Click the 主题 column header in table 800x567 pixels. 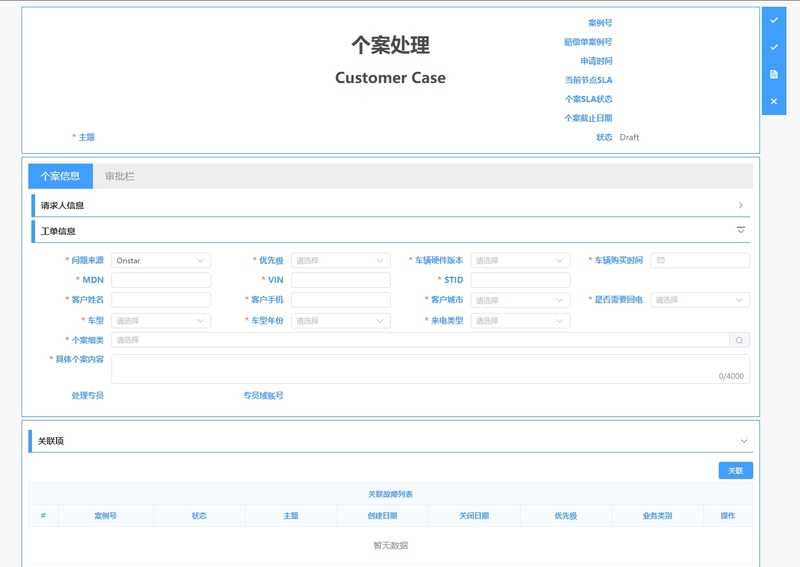pyautogui.click(x=291, y=515)
